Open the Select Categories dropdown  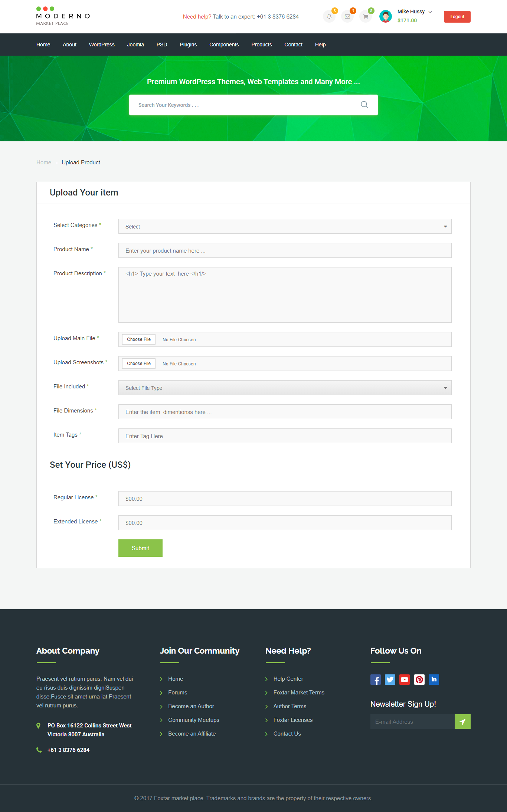[285, 226]
